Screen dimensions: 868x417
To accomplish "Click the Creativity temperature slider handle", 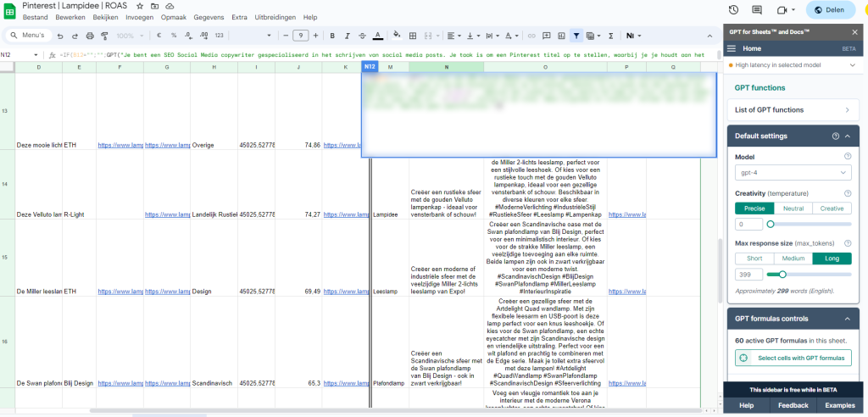I will [770, 225].
